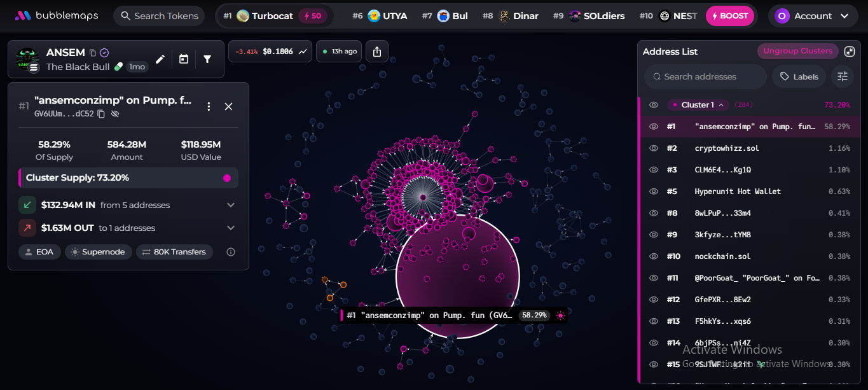Click the 50 boost count badge
The image size is (868, 390).
coord(313,16)
